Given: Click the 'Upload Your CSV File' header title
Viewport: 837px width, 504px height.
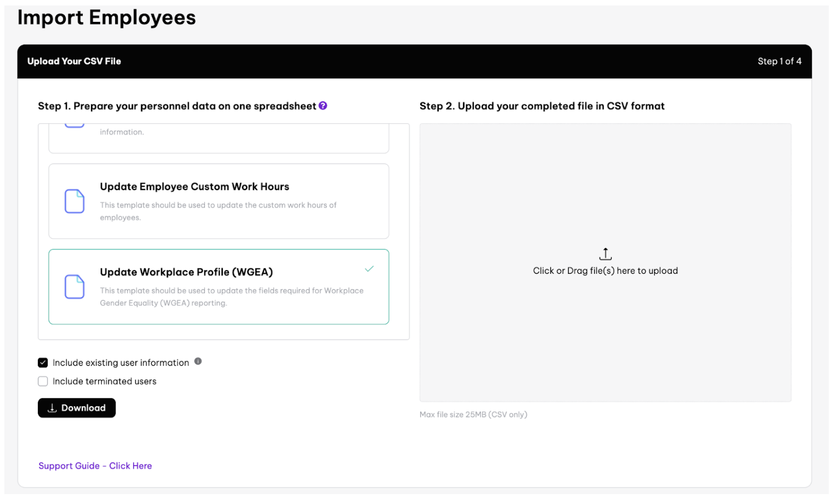Looking at the screenshot, I should click(74, 61).
